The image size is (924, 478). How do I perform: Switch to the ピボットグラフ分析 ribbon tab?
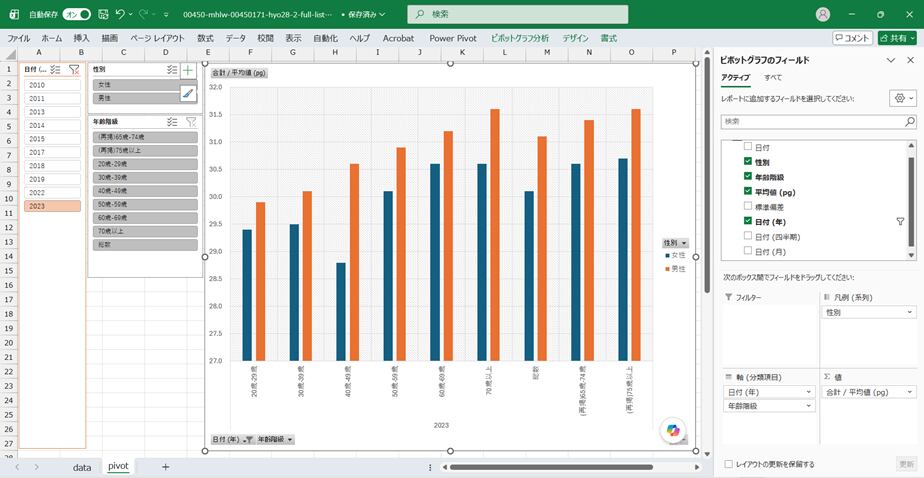(x=520, y=38)
